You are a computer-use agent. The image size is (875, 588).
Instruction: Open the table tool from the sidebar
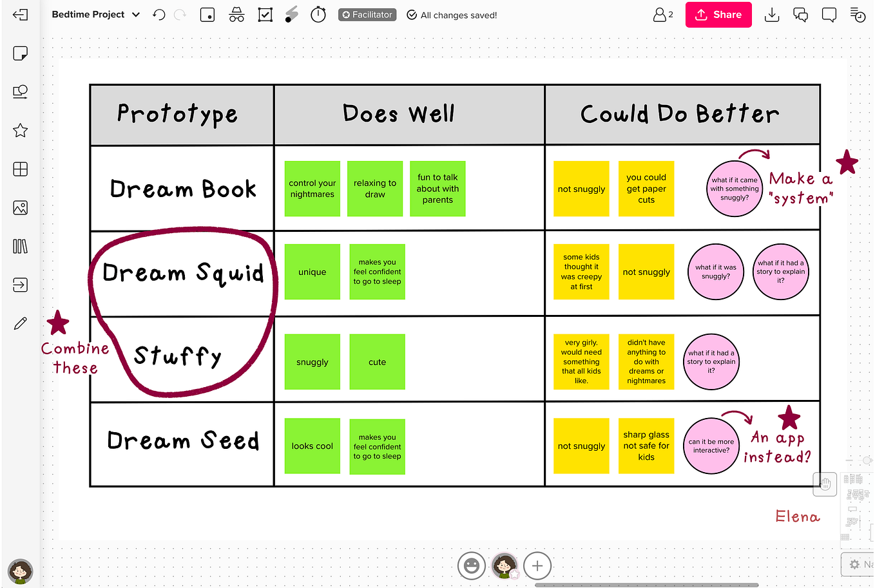(20, 169)
